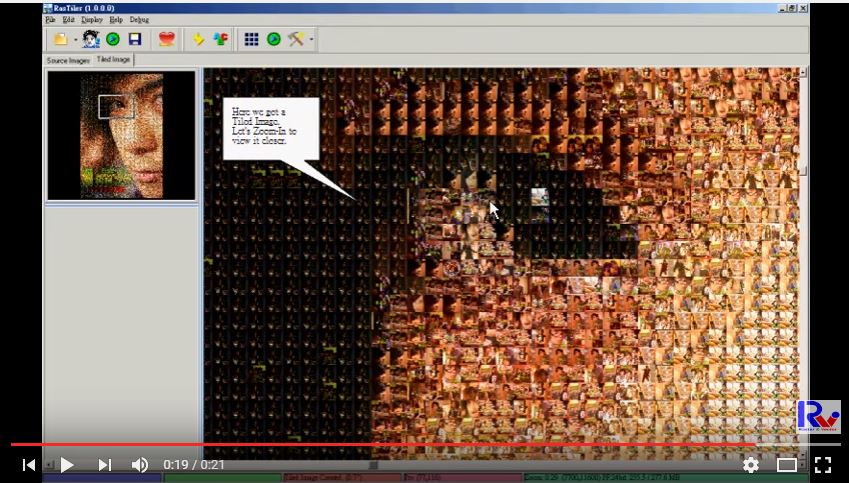Viewport: 849px width, 483px height.
Task: Open the Debug menu
Action: [x=139, y=19]
